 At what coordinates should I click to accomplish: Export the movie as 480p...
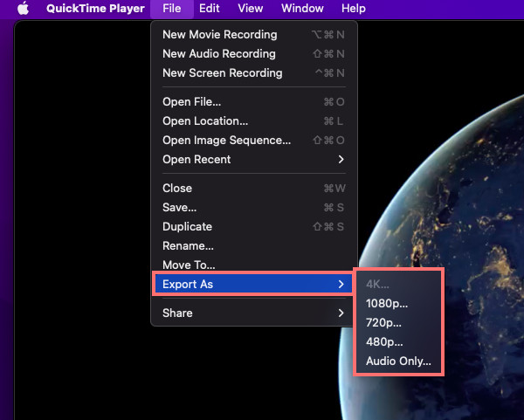pyautogui.click(x=399, y=341)
